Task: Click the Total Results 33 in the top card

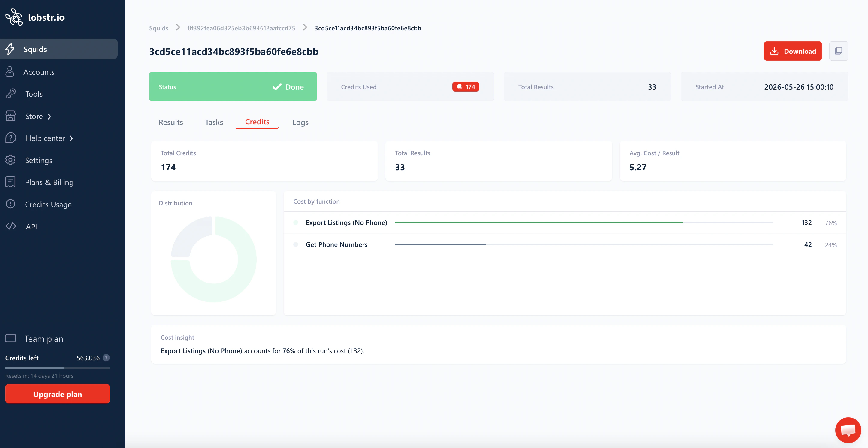Action: pyautogui.click(x=652, y=87)
